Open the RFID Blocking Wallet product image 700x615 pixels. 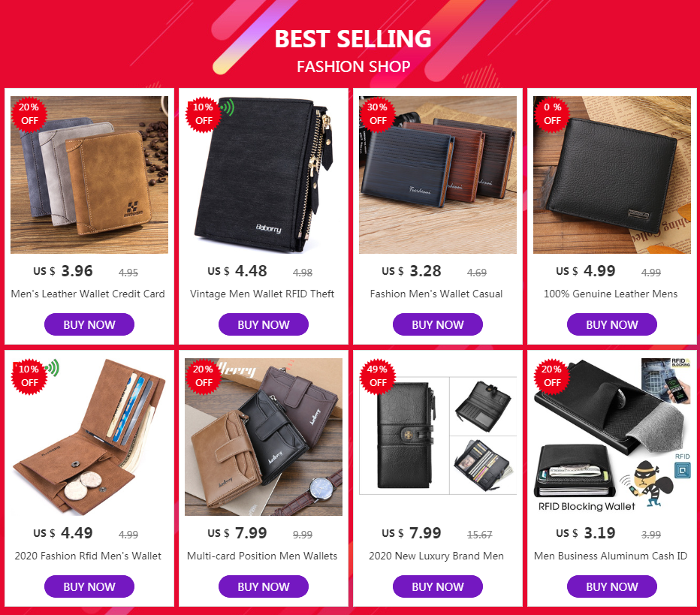click(612, 437)
